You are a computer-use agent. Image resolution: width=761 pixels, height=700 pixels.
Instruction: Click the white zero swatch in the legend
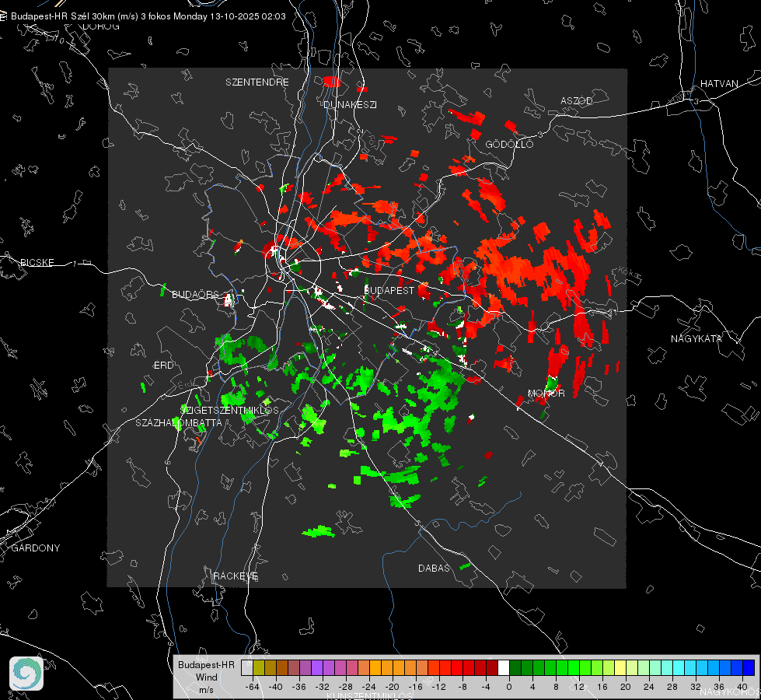point(504,668)
